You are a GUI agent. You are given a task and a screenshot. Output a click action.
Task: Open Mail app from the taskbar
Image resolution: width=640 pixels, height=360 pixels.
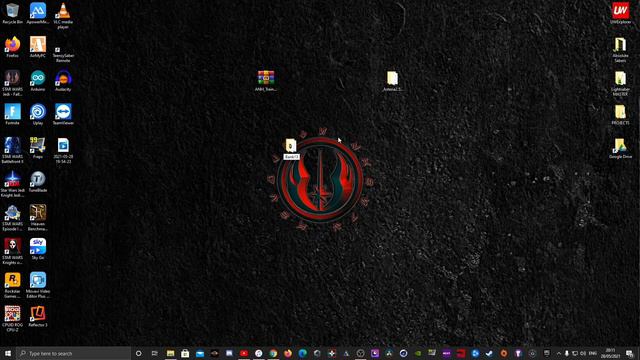pyautogui.click(x=200, y=353)
